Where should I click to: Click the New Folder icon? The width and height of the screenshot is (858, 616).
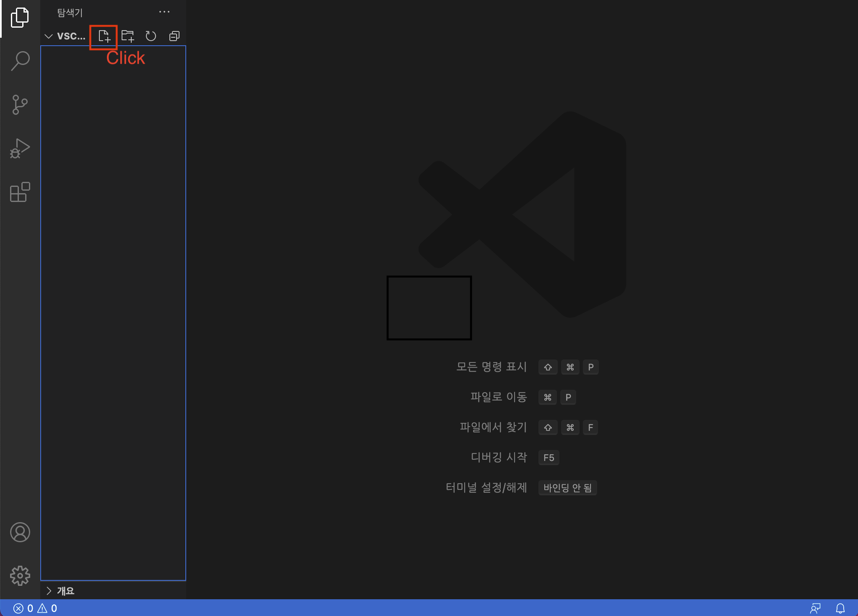pyautogui.click(x=127, y=36)
